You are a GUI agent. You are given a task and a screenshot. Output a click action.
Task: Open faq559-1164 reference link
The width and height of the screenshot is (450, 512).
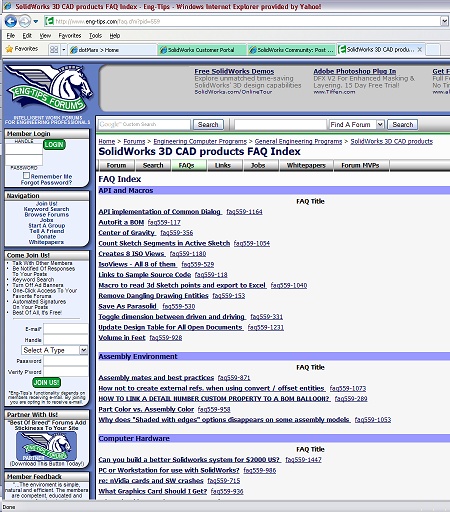244,212
